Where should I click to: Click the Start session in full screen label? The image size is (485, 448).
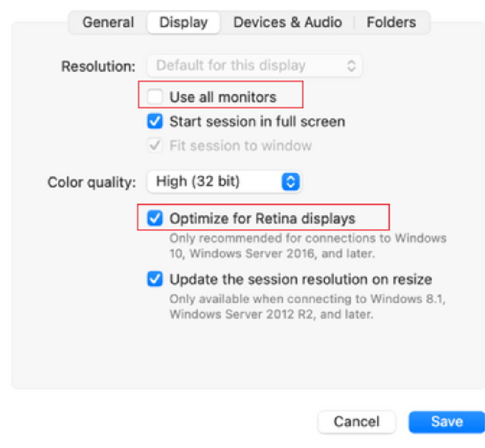tap(257, 121)
